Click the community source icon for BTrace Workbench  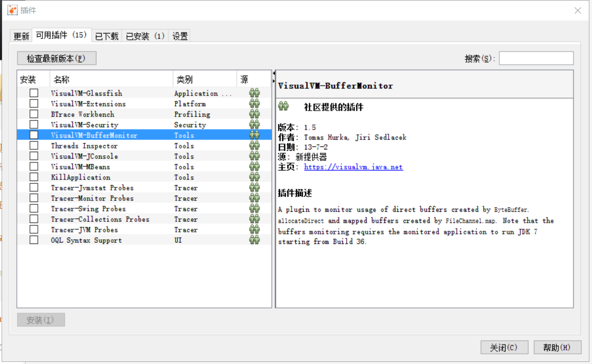[x=254, y=114]
